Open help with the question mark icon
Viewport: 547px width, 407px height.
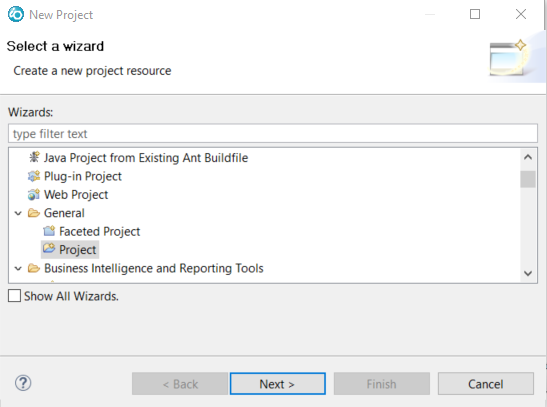(x=23, y=383)
